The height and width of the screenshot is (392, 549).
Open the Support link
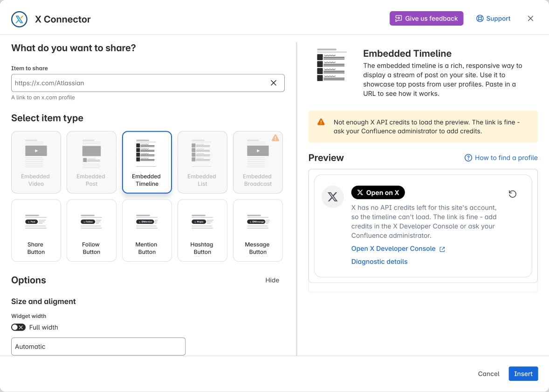(494, 19)
